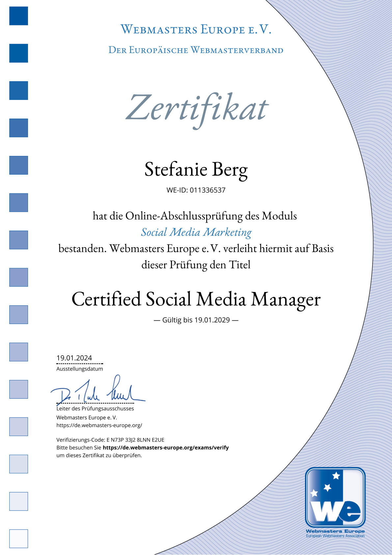The image size is (392, 555).
Task: Click the 'Social Media Marketing' module name
Action: (196, 232)
